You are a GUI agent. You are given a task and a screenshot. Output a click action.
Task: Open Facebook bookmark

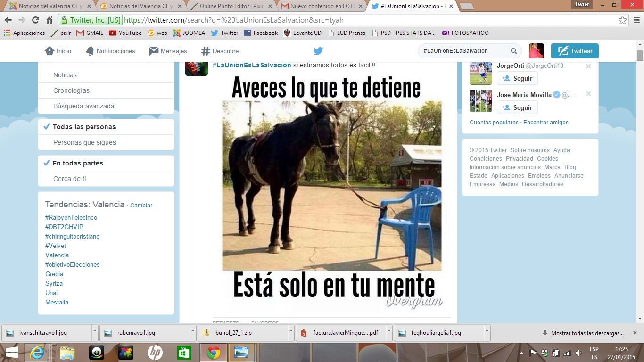(x=261, y=33)
